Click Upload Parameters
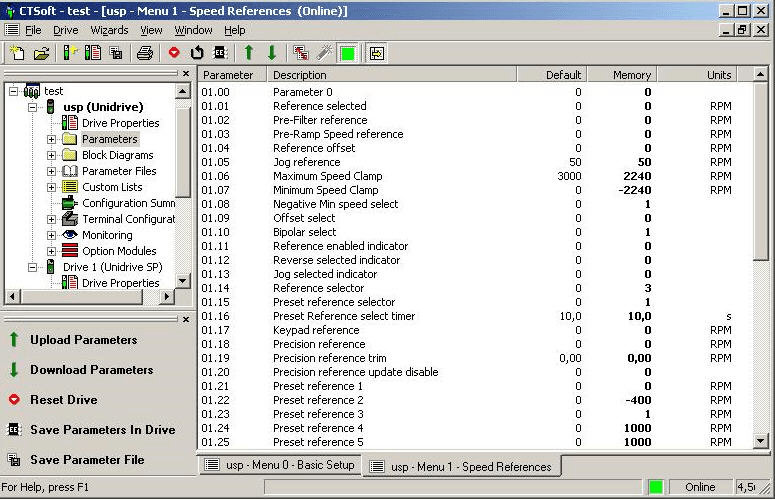The width and height of the screenshot is (775, 500). point(84,340)
